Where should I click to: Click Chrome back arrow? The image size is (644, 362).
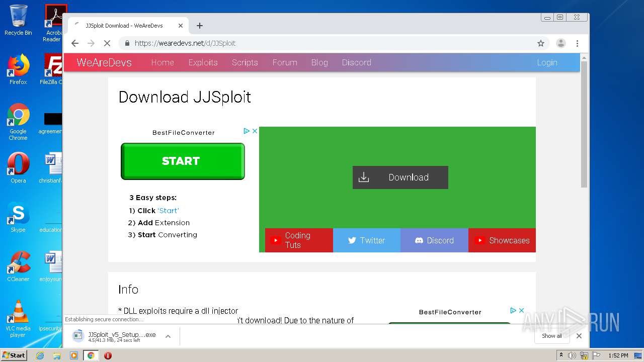point(75,43)
